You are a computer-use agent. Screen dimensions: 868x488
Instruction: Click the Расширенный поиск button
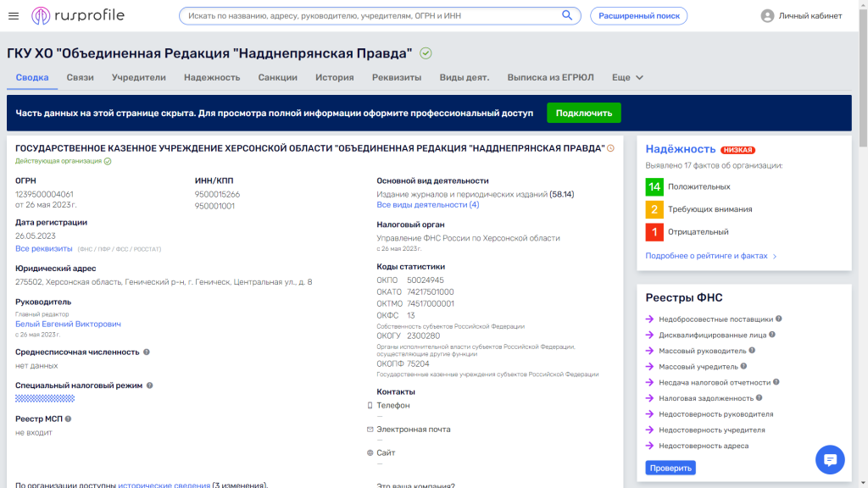tap(638, 15)
